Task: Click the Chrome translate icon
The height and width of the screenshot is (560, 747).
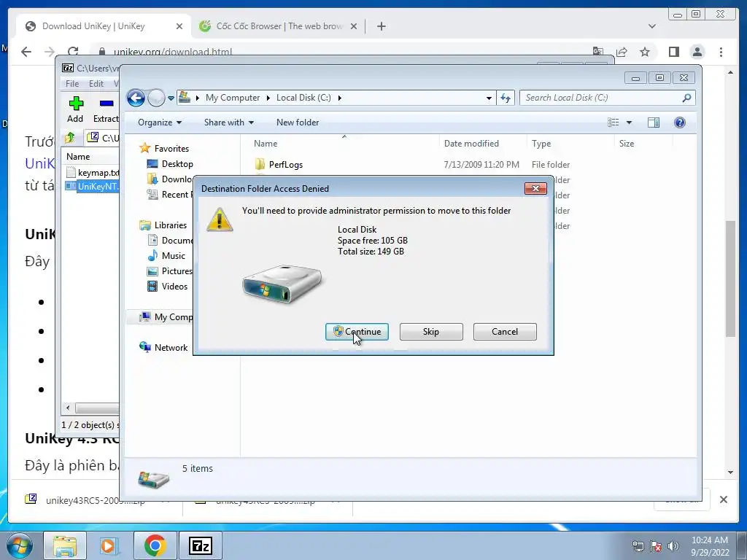Action: (598, 52)
